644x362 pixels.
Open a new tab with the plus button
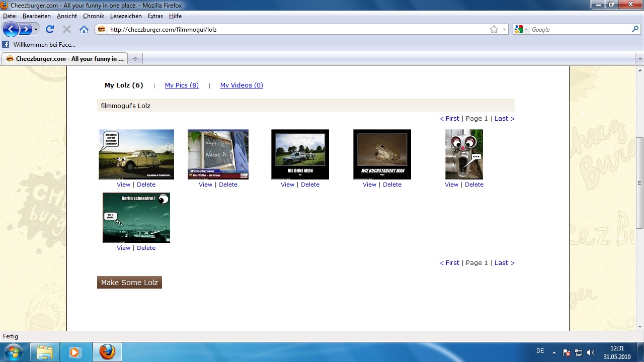[135, 59]
